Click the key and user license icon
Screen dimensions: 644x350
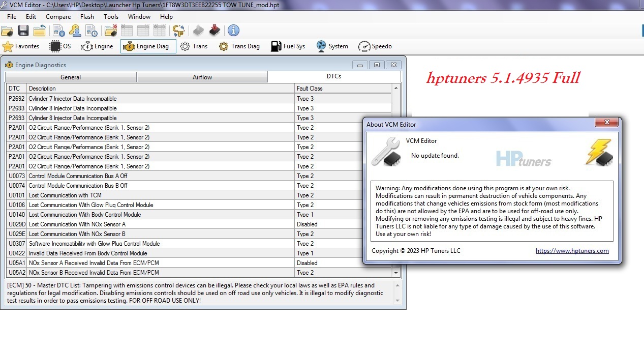click(x=75, y=31)
